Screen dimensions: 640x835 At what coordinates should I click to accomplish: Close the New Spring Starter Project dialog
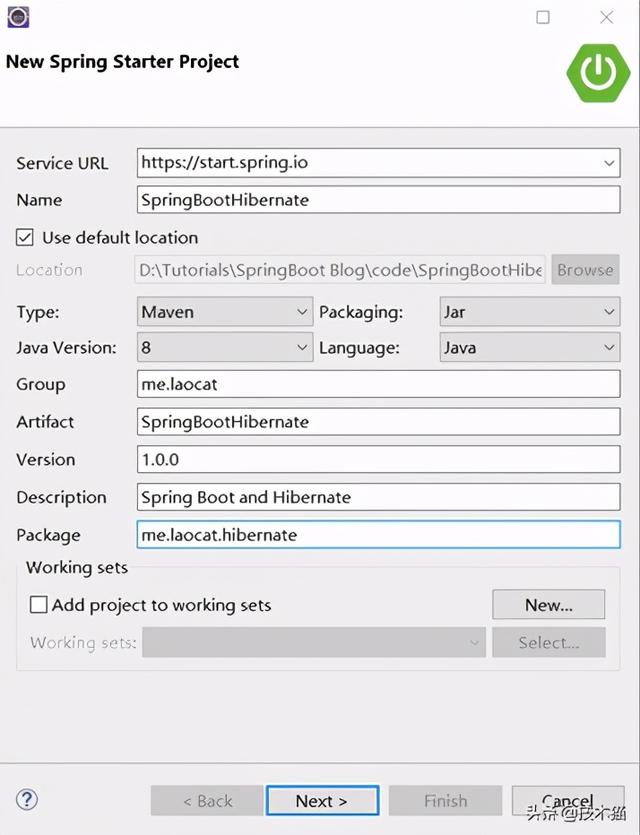pos(606,18)
